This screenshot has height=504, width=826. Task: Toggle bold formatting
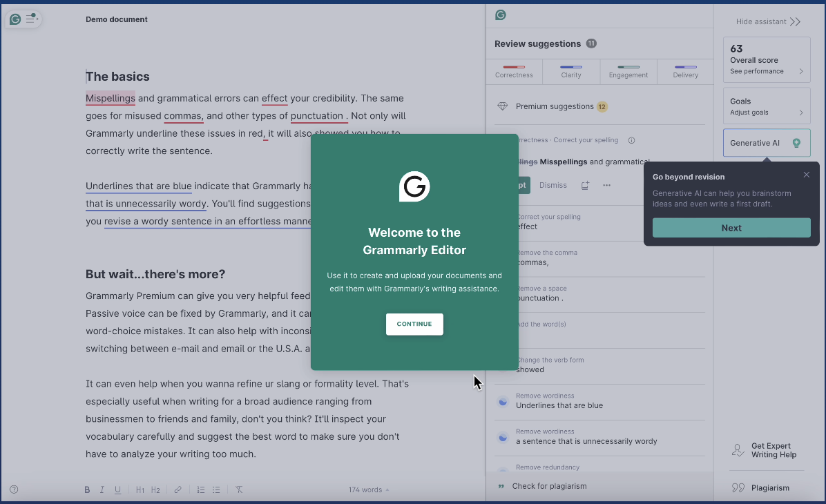click(87, 490)
